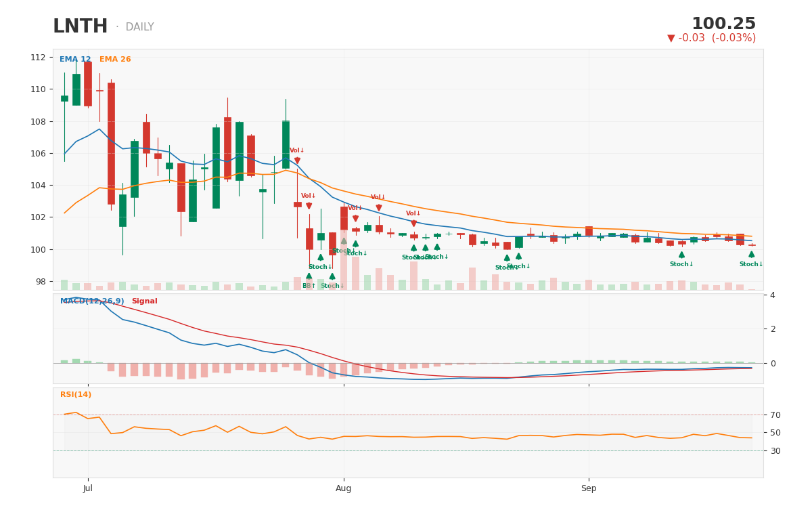Select the Aug label on time axis
The height and width of the screenshot is (508, 812).
point(344,488)
